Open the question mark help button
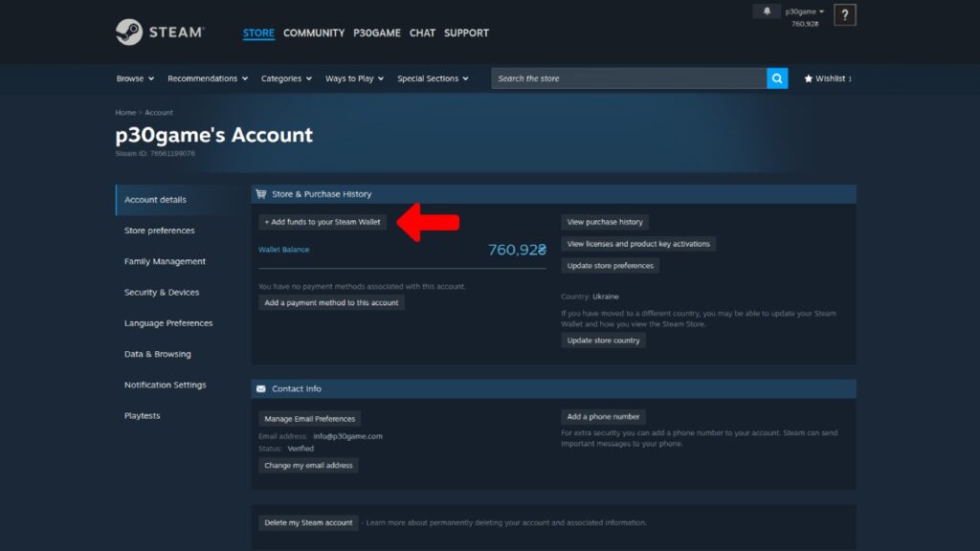This screenshot has height=551, width=980. [x=844, y=15]
